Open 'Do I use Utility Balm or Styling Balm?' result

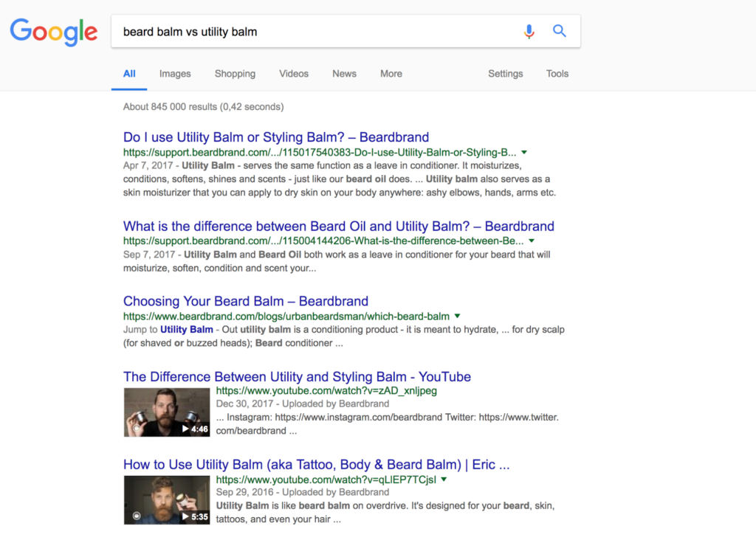point(276,137)
